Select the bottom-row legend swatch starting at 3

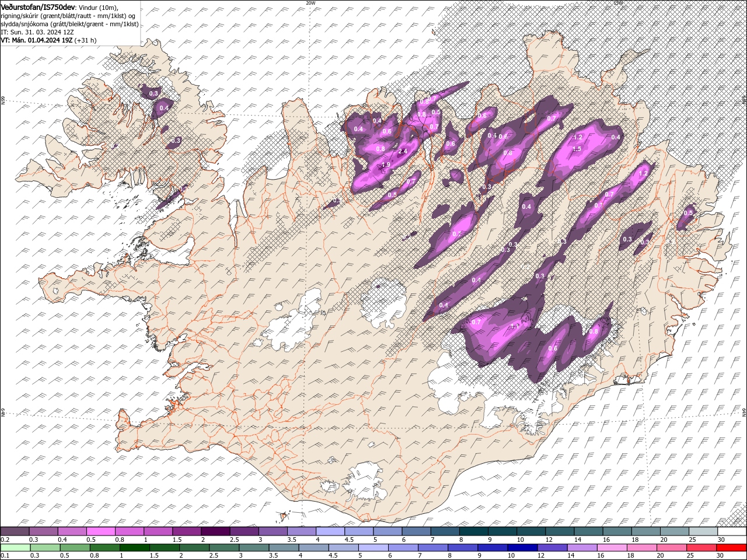tap(254, 547)
